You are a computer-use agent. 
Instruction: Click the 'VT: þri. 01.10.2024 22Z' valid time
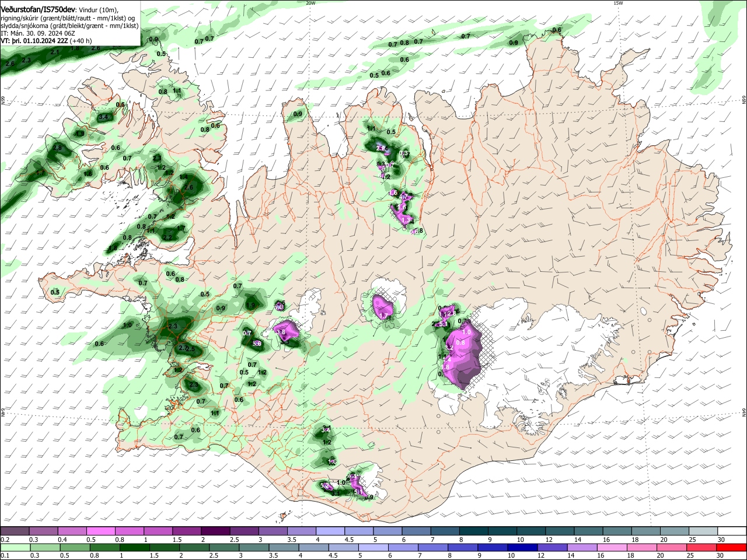click(x=35, y=41)
